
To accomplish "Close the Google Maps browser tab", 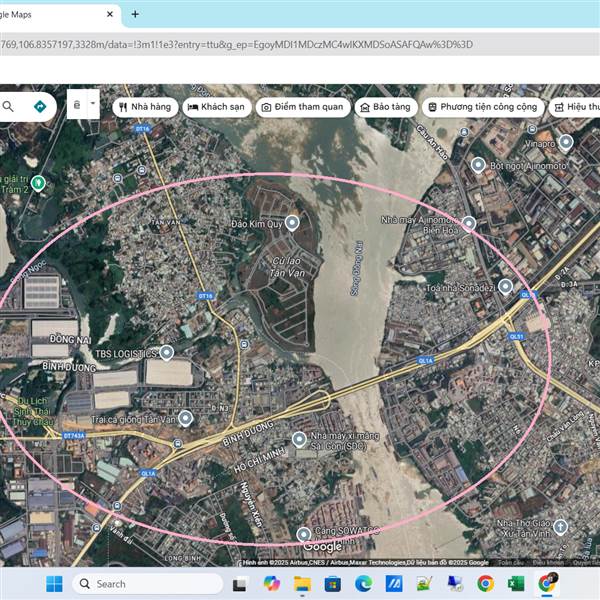I will point(110,14).
